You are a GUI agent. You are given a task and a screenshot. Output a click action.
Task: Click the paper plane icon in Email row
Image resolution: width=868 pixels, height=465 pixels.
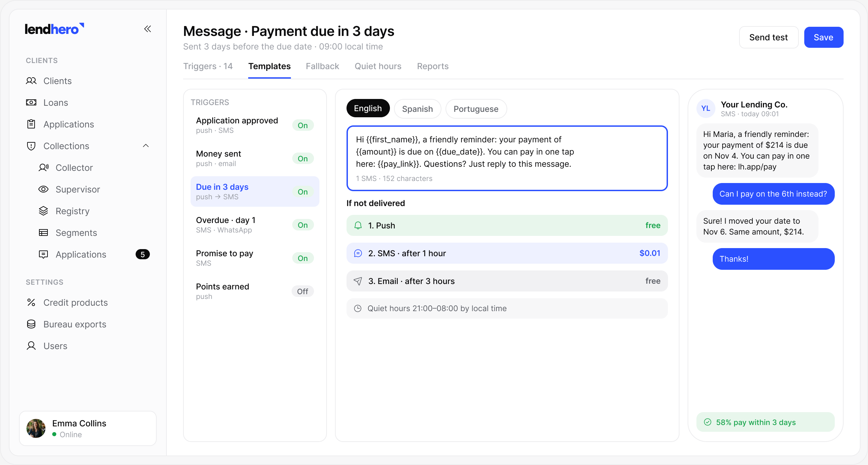[358, 281]
